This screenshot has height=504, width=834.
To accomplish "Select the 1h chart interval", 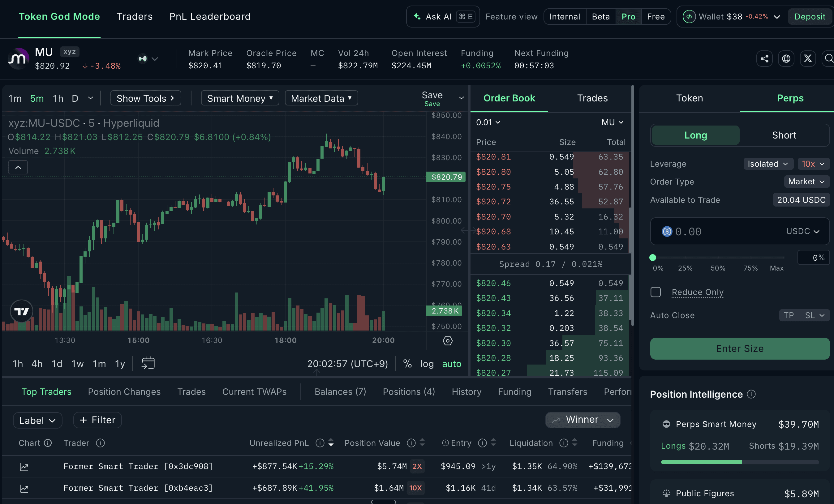I will tap(58, 98).
